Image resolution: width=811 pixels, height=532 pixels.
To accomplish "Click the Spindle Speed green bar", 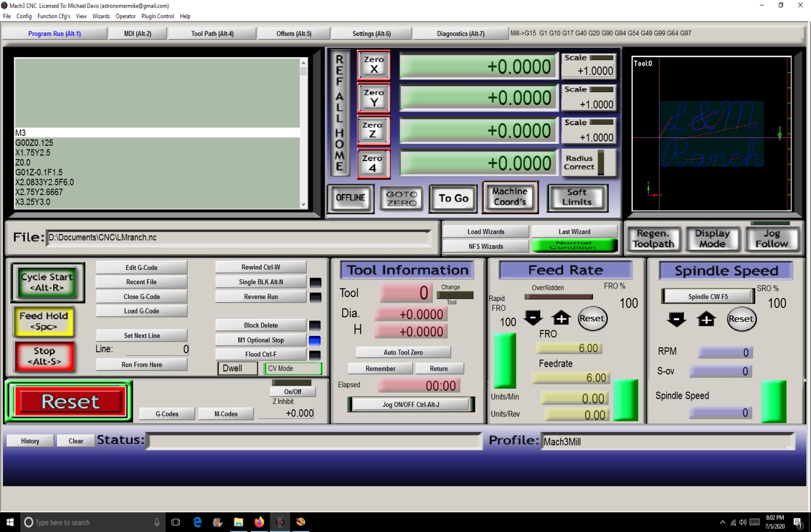I will [x=773, y=401].
